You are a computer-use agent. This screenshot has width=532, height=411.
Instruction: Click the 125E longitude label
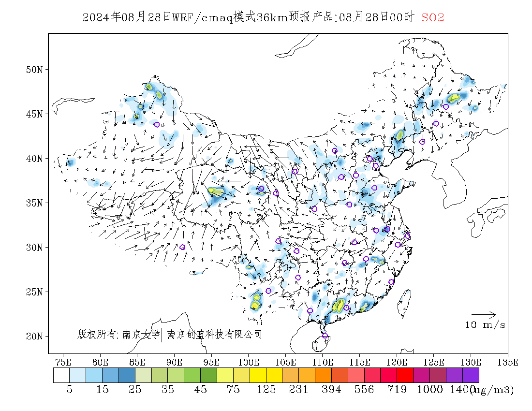tap(434, 362)
